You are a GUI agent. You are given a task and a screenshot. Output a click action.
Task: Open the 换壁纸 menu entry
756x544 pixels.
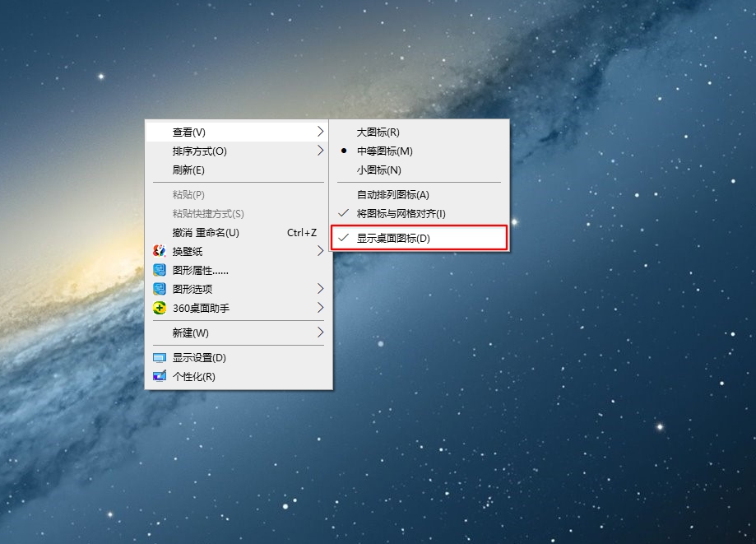pos(237,251)
